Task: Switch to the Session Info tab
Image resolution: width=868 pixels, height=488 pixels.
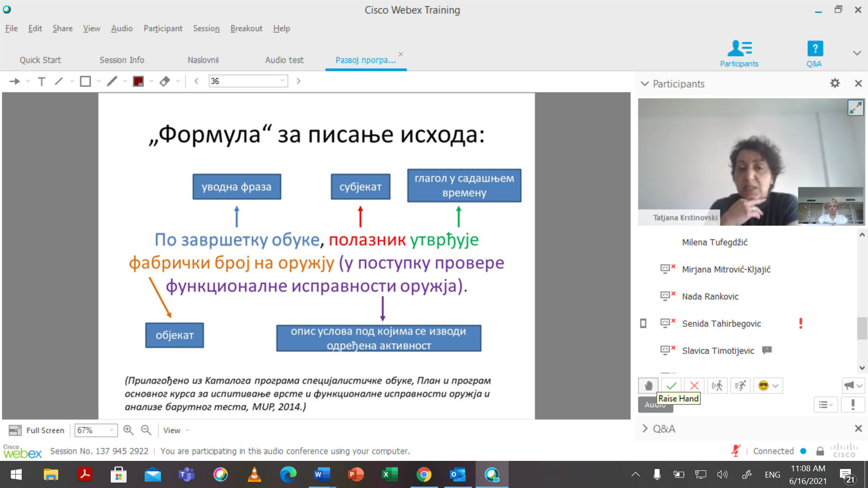Action: pyautogui.click(x=122, y=60)
